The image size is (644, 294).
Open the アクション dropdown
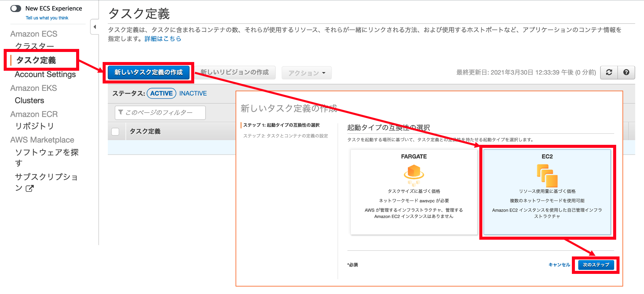click(307, 73)
